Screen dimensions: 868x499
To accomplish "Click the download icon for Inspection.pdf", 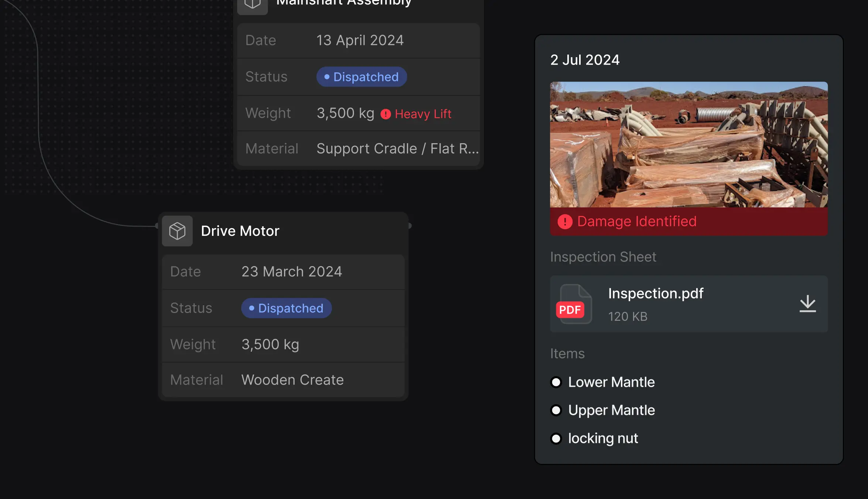I will [807, 304].
